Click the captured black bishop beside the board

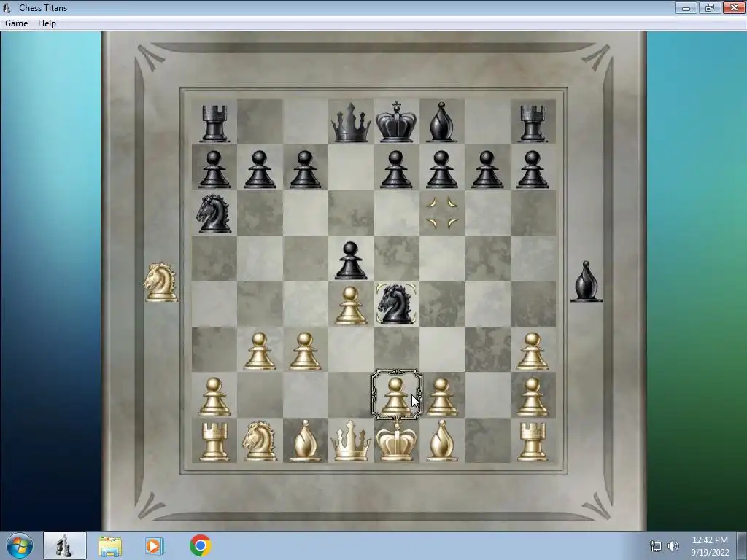[587, 281]
